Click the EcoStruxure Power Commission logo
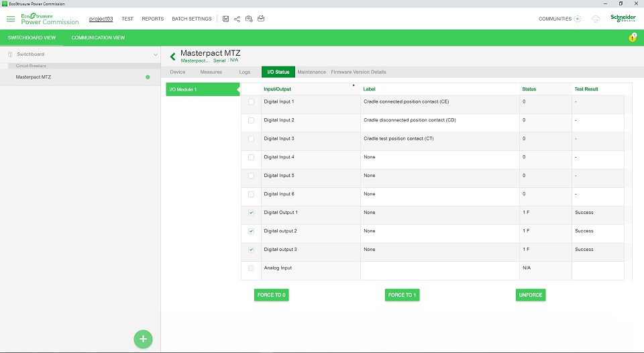Viewport: 644px width, 353px height. [x=50, y=19]
